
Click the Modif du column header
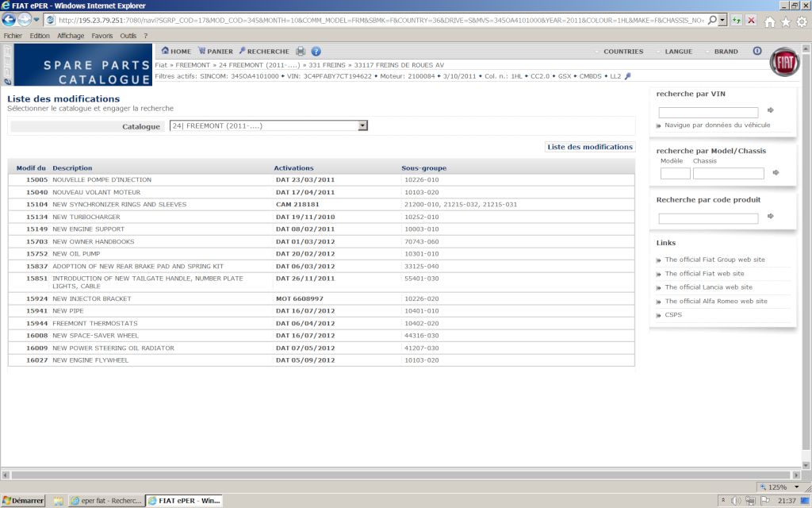pyautogui.click(x=31, y=168)
